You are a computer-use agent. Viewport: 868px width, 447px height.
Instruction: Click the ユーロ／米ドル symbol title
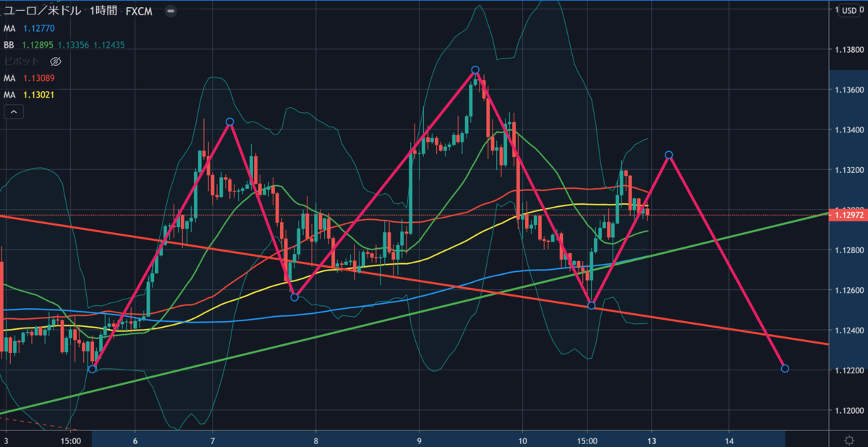click(x=43, y=12)
